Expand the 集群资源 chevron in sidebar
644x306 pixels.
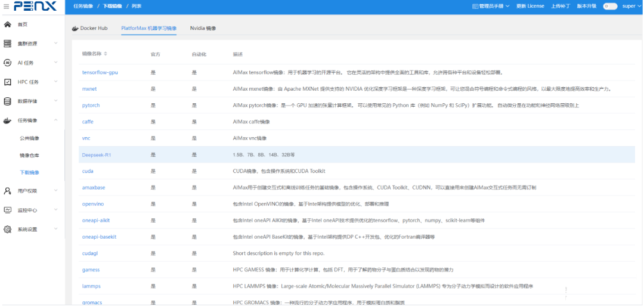coord(55,44)
